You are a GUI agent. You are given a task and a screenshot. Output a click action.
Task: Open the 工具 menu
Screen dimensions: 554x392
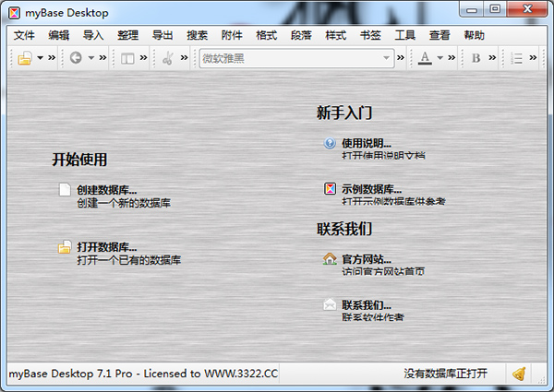pos(405,35)
